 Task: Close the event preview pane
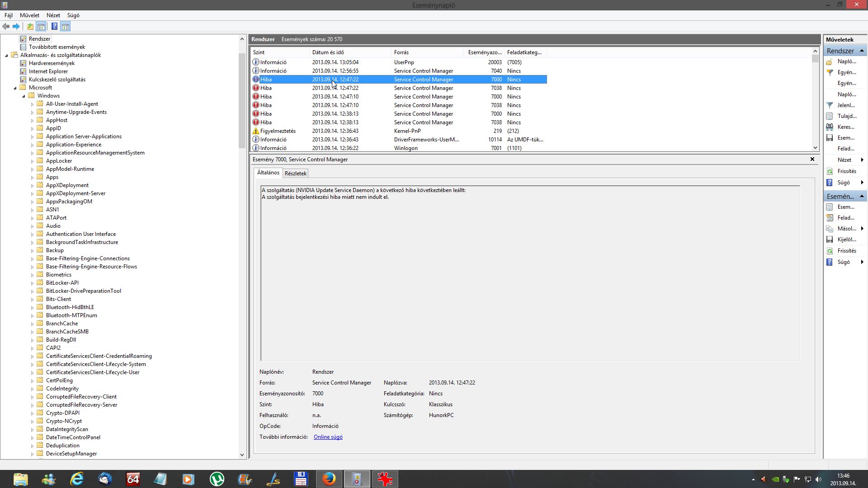click(812, 159)
